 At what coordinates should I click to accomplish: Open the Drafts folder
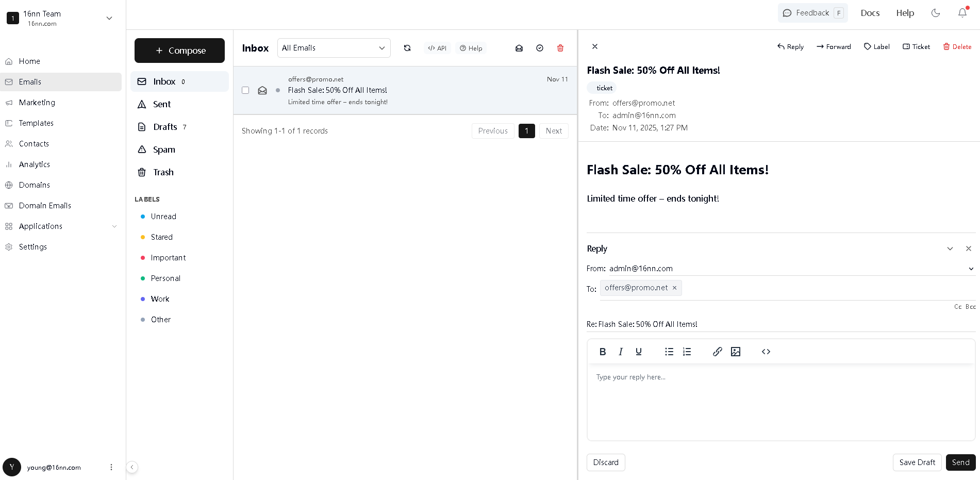coord(165,127)
